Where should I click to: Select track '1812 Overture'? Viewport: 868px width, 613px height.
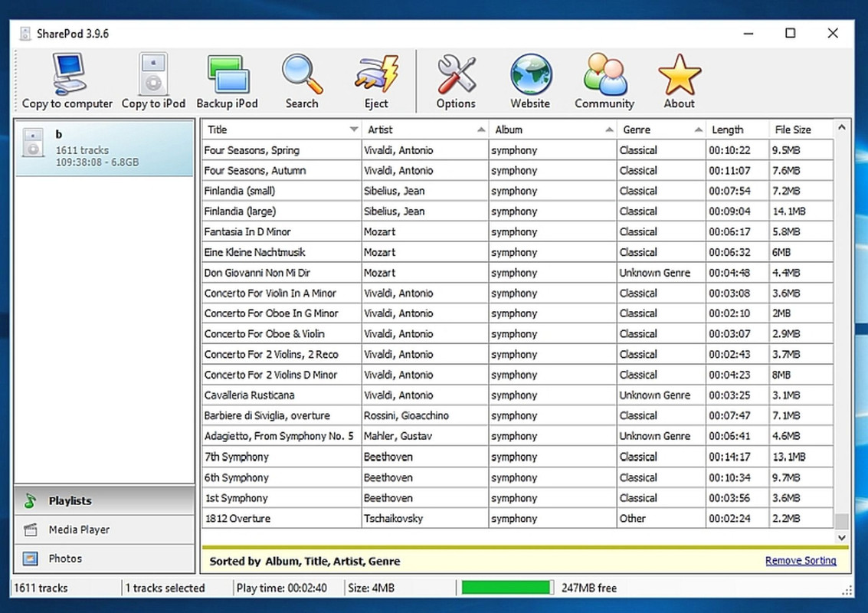[x=518, y=518]
